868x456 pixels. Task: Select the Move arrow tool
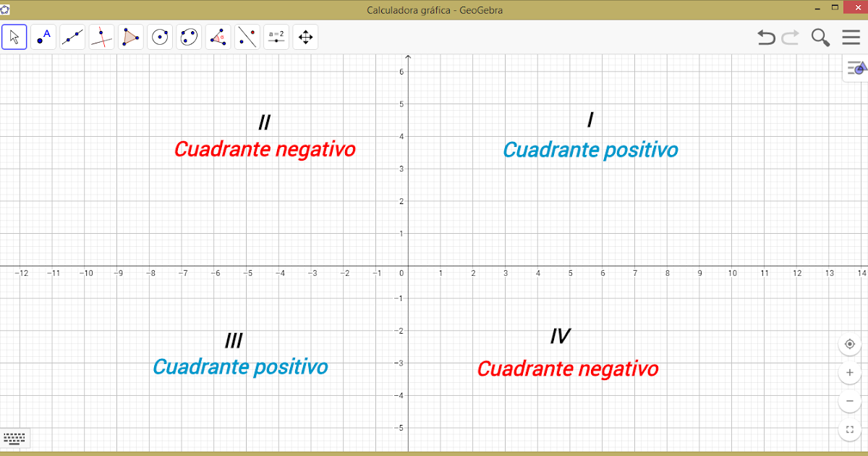click(14, 36)
